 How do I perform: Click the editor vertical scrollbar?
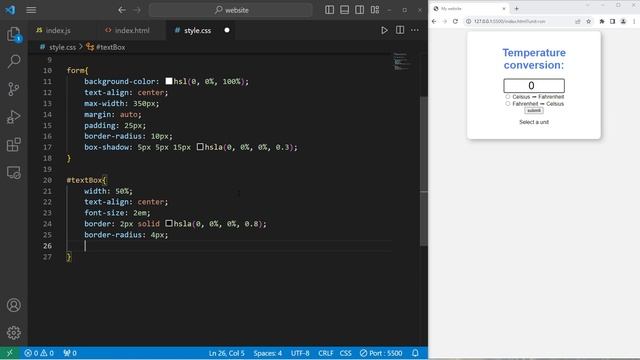[424, 171]
